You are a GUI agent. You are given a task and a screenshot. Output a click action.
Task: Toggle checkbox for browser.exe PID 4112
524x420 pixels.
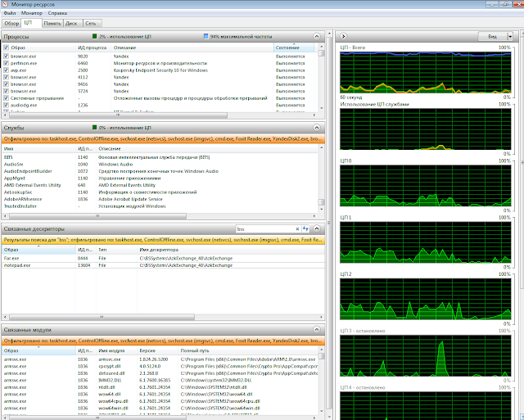pyautogui.click(x=6, y=77)
